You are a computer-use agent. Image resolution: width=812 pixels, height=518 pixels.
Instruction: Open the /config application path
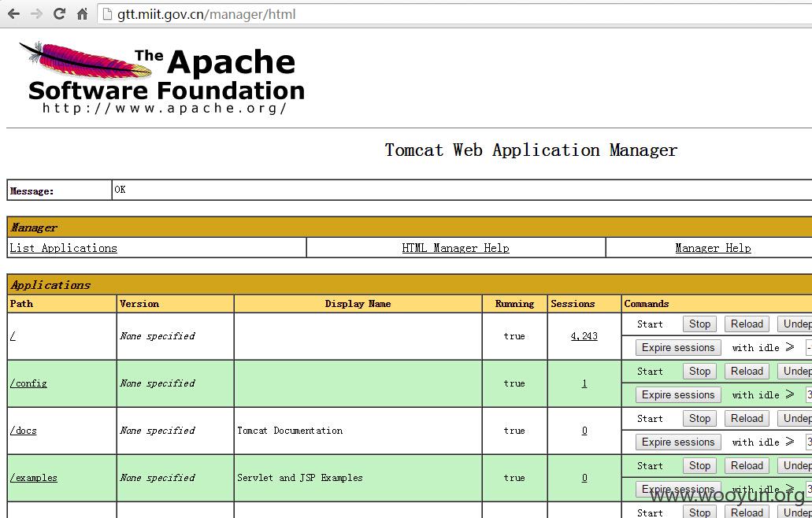coord(28,383)
